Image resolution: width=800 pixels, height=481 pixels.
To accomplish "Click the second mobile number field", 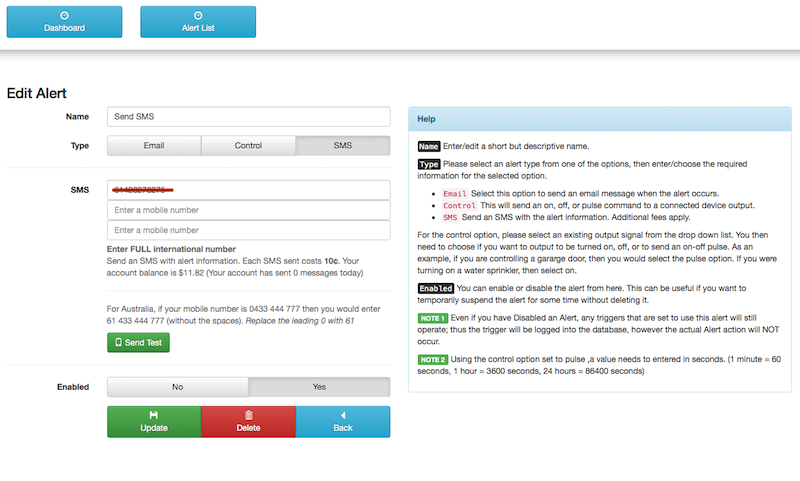I will (x=248, y=210).
